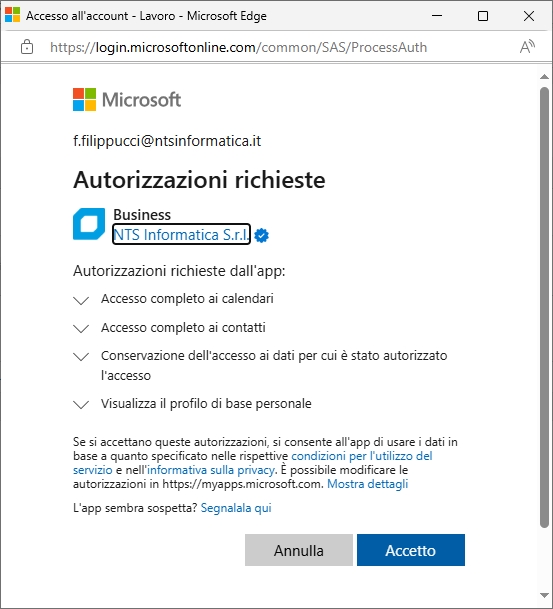The width and height of the screenshot is (553, 609).
Task: Click the Annulla button
Action: coord(299,550)
